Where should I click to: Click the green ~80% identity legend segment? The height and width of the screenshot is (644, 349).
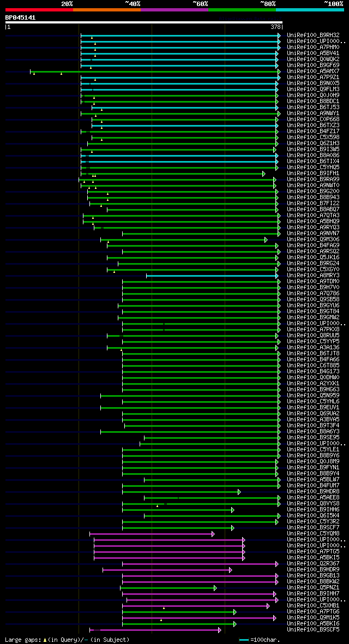coord(242,9)
